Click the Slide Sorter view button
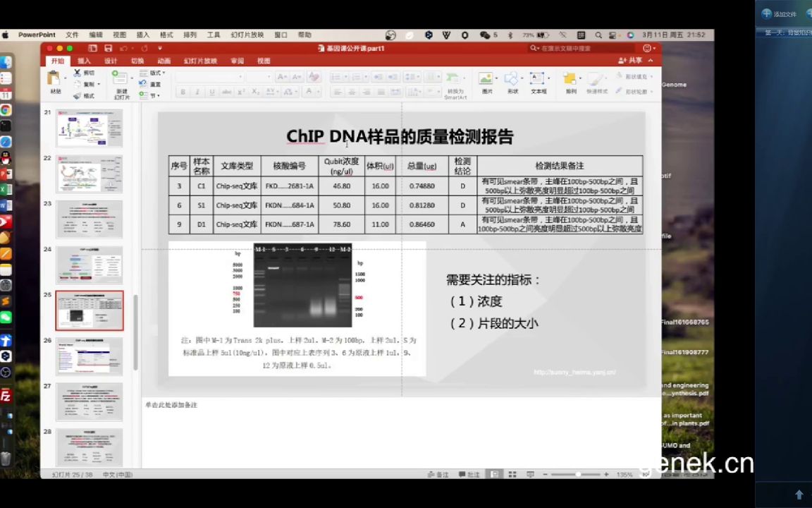The height and width of the screenshot is (508, 812). pyautogui.click(x=512, y=474)
